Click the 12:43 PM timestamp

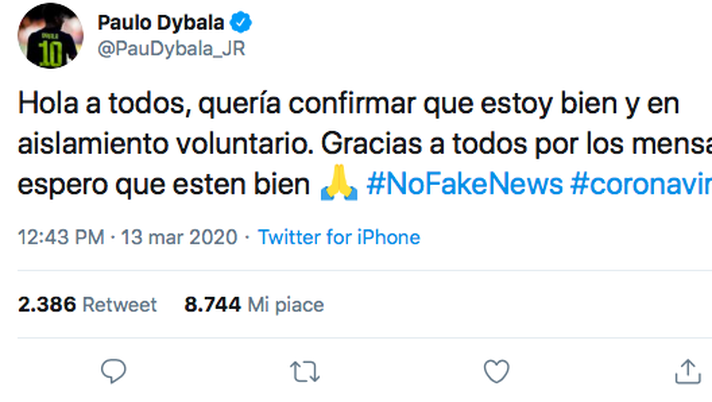pyautogui.click(x=58, y=238)
